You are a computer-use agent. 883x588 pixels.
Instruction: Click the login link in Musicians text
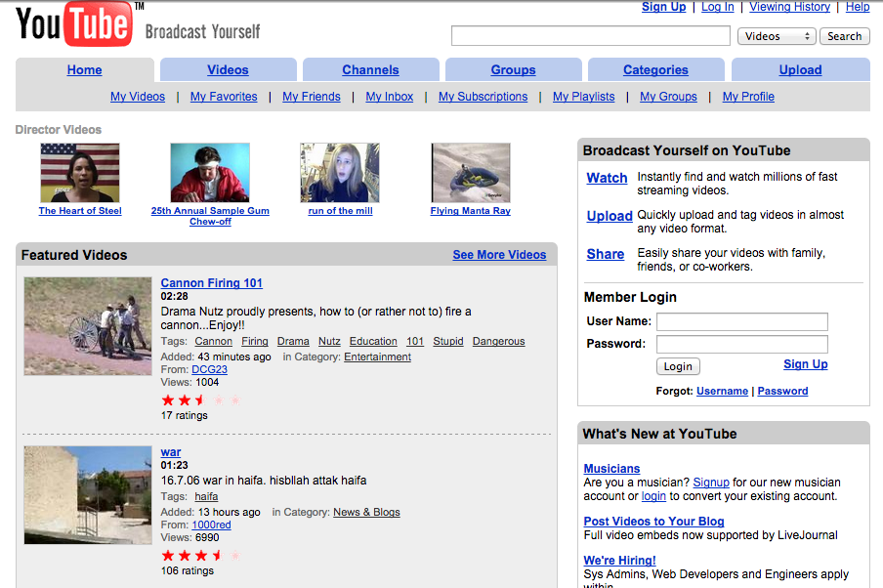click(653, 496)
